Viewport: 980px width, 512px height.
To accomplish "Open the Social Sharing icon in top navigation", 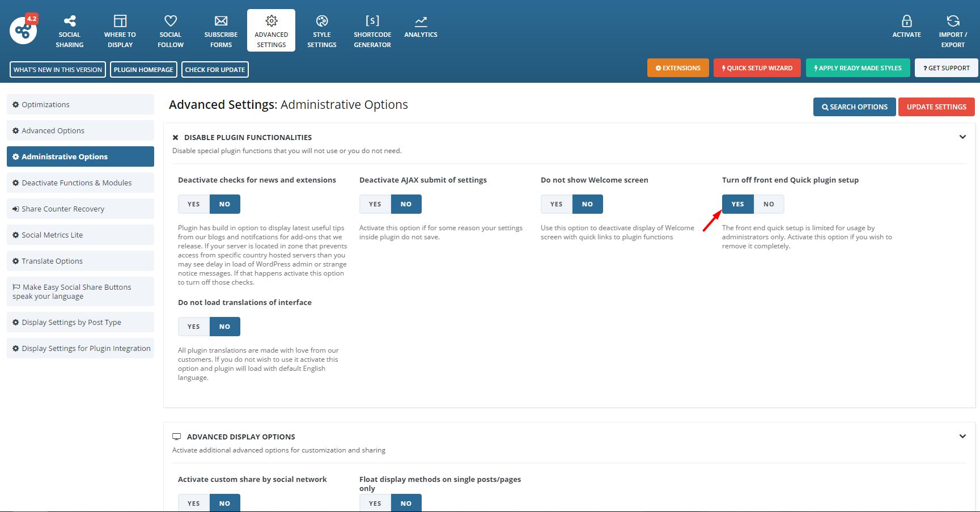I will click(x=70, y=22).
